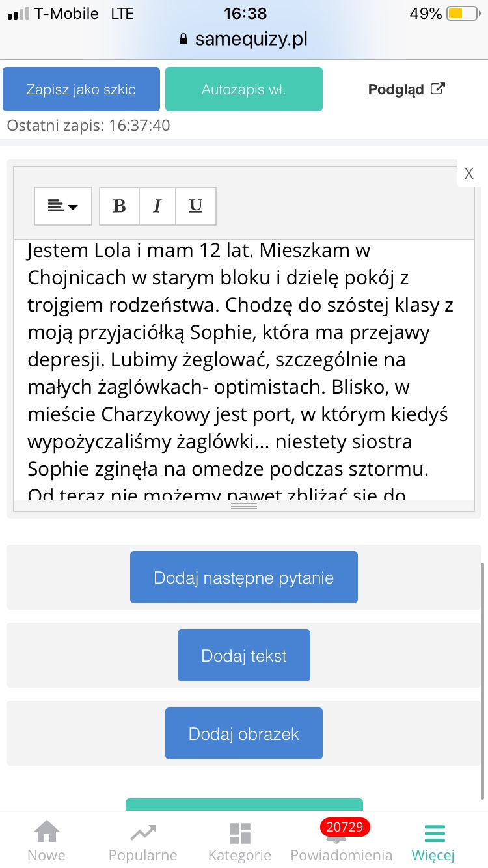Toggle bold text formatting

pos(119,206)
